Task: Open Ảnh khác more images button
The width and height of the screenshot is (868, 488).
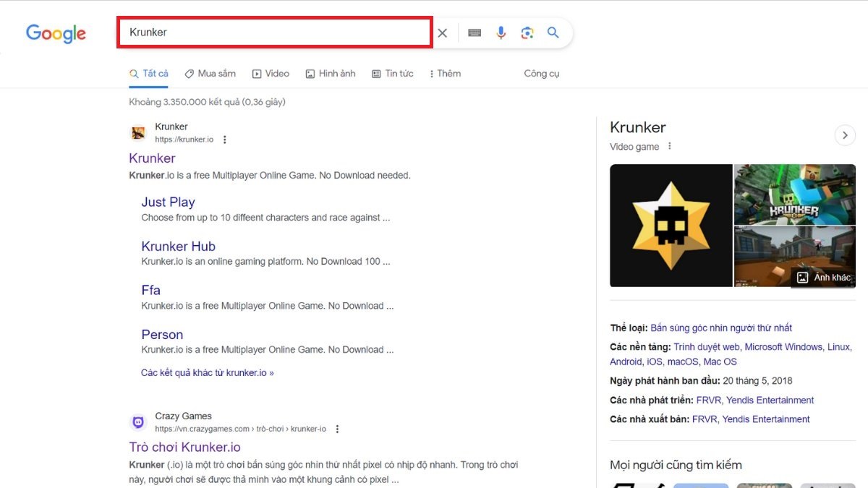Action: (824, 278)
